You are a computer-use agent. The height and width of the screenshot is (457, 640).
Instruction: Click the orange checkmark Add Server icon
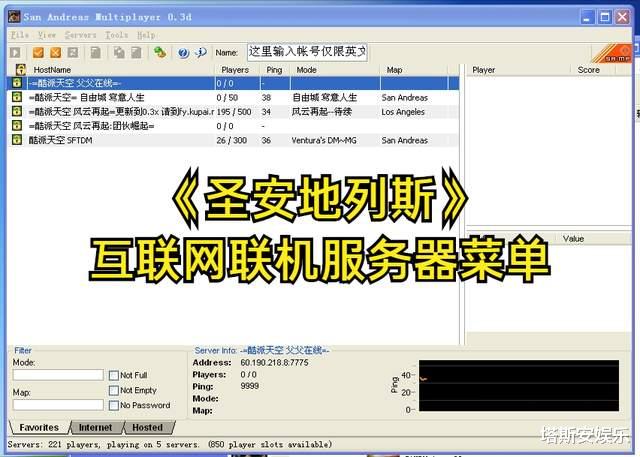pyautogui.click(x=38, y=53)
